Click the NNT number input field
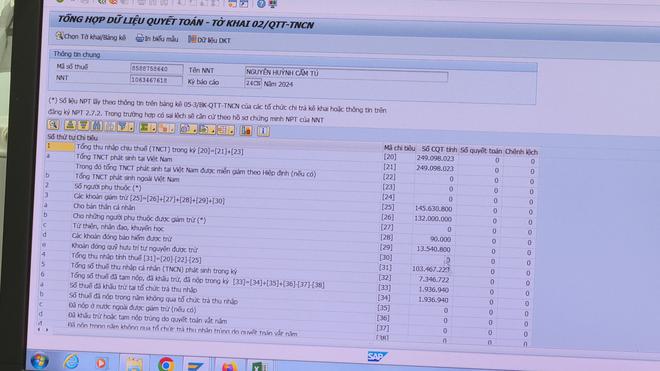Screen dimensions: 660x371 156,80
